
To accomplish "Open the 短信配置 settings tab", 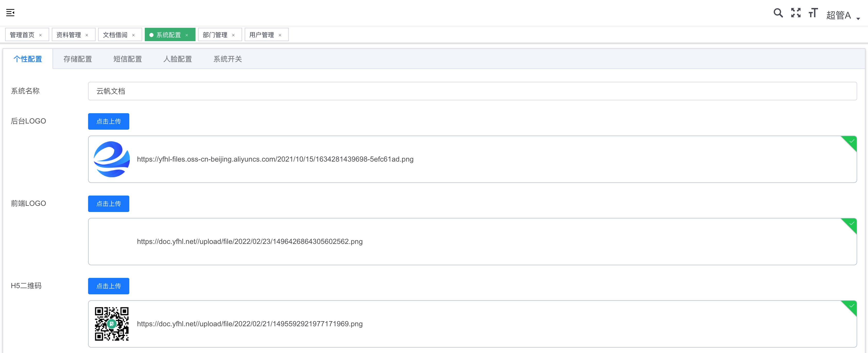I will 128,59.
